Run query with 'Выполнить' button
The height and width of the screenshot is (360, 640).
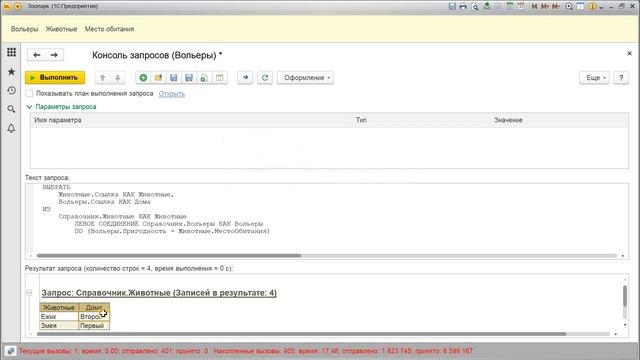(55, 78)
